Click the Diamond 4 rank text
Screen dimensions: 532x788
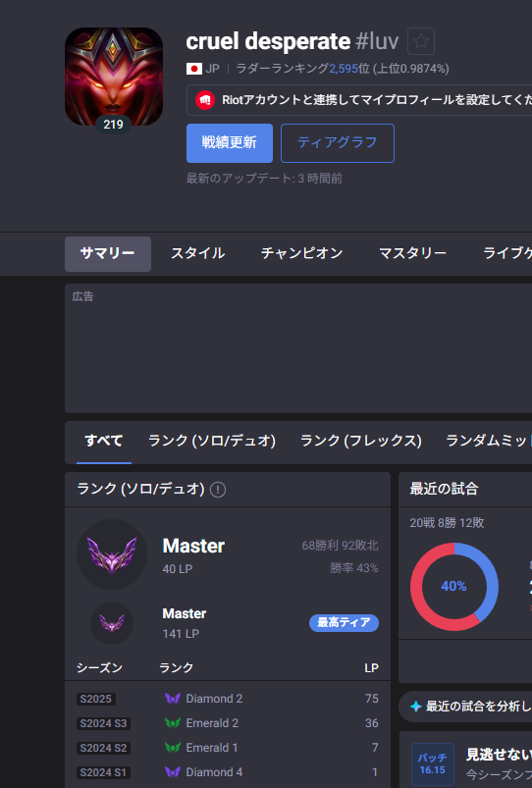pos(214,772)
